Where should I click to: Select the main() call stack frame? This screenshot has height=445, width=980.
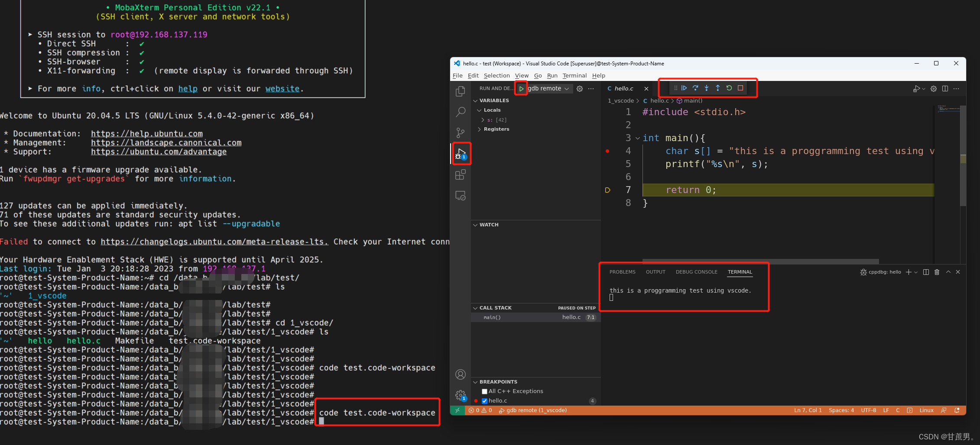click(x=536, y=317)
